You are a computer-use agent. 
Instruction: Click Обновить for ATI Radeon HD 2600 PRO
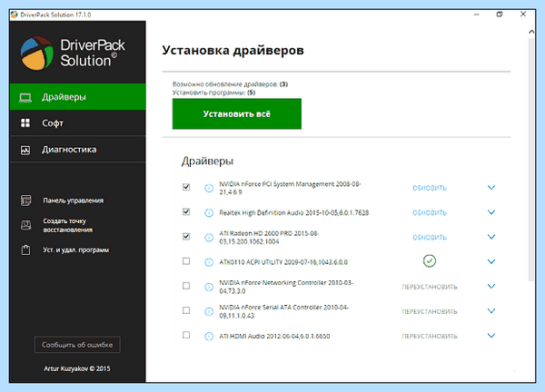[x=430, y=237]
